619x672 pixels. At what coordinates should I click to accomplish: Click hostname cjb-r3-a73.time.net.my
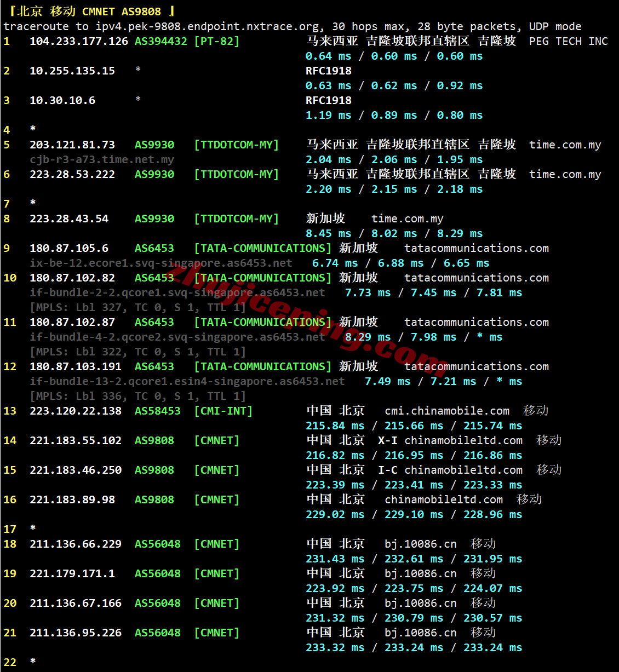pyautogui.click(x=102, y=159)
